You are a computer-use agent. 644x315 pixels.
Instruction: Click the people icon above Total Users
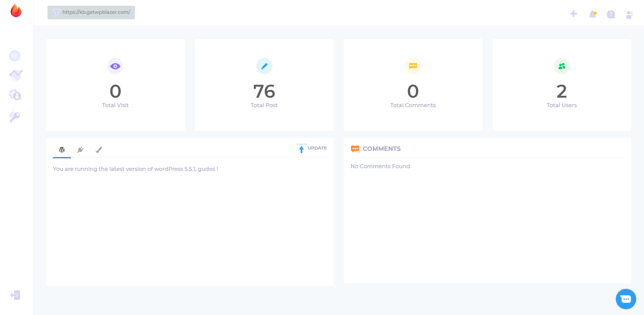click(x=562, y=66)
